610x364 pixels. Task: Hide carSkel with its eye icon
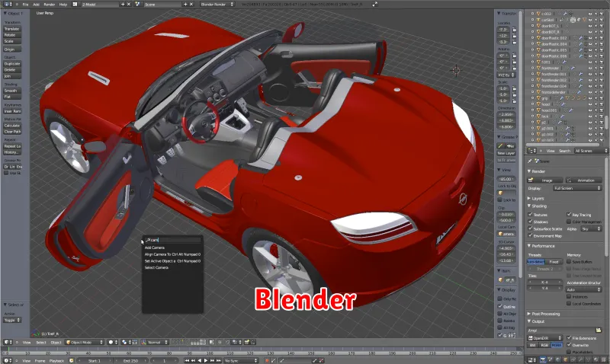[x=590, y=20]
